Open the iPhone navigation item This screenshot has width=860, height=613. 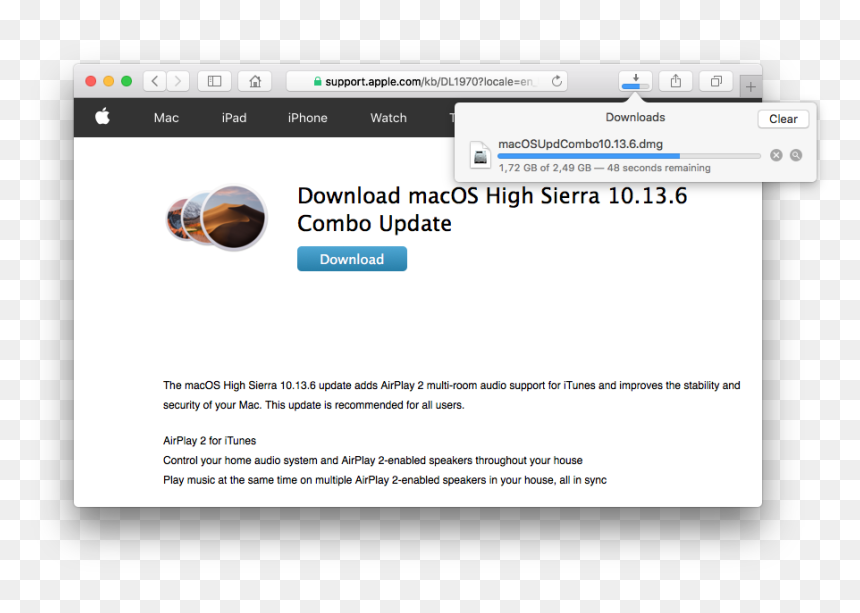[x=308, y=118]
